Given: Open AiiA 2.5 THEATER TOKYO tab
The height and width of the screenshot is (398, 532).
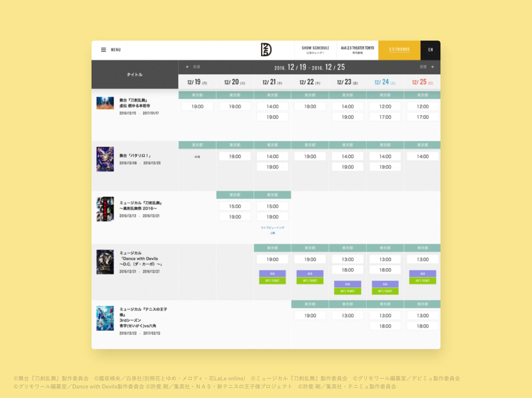Looking at the screenshot, I should pos(357,50).
